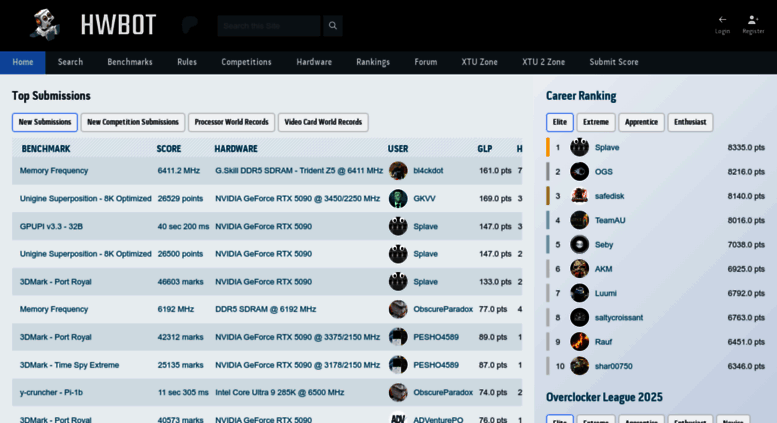Switch to Processor World Records tab
777x423 pixels.
tap(231, 122)
